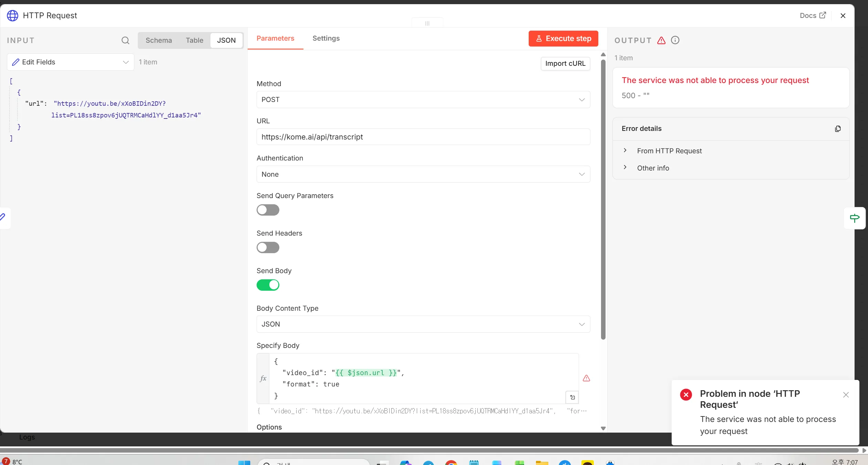Open the Authentication dropdown
Screen dimensions: 868x465
423,174
